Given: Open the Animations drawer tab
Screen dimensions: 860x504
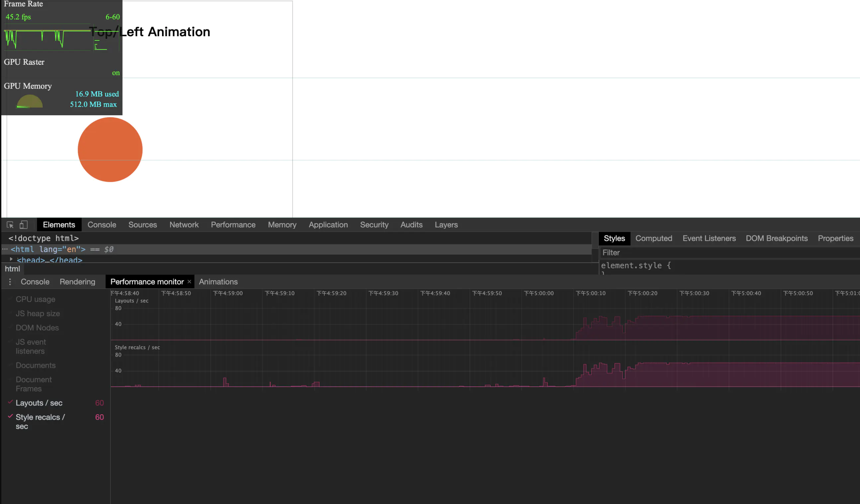Looking at the screenshot, I should (x=218, y=282).
